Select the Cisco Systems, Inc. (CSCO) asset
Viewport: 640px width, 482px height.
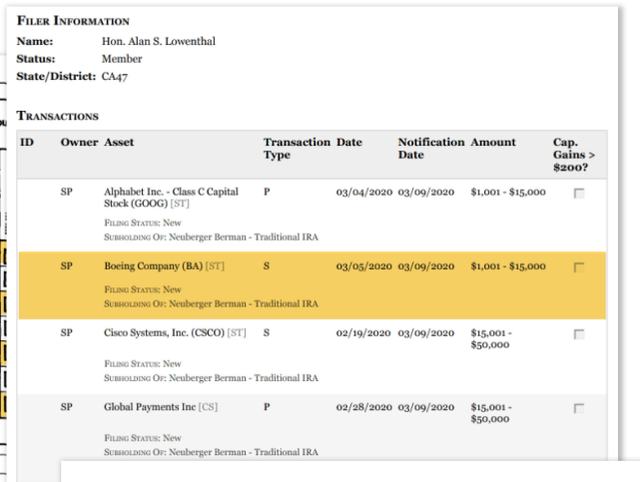(175, 333)
